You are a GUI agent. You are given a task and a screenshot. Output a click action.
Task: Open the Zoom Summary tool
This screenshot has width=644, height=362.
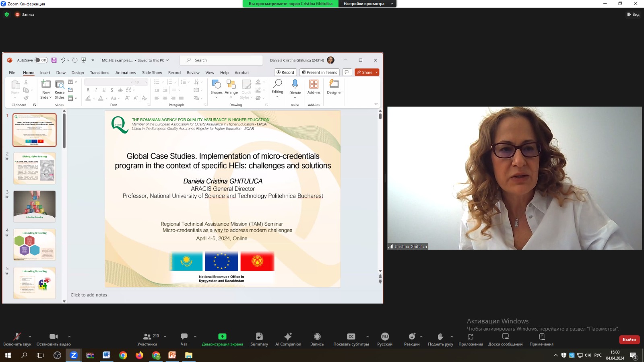click(x=259, y=337)
